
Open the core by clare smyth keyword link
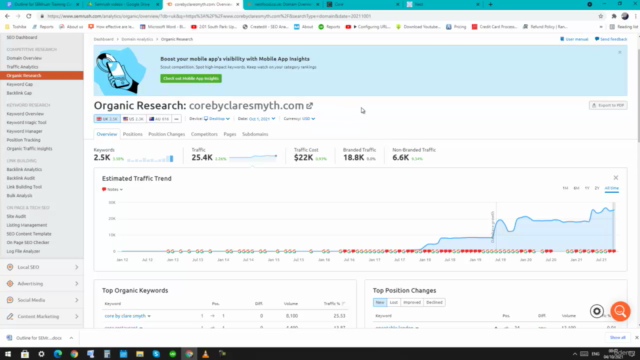[x=125, y=316]
